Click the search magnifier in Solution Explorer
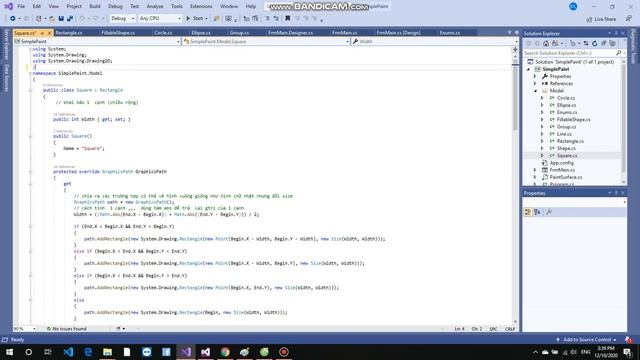 tap(619, 53)
